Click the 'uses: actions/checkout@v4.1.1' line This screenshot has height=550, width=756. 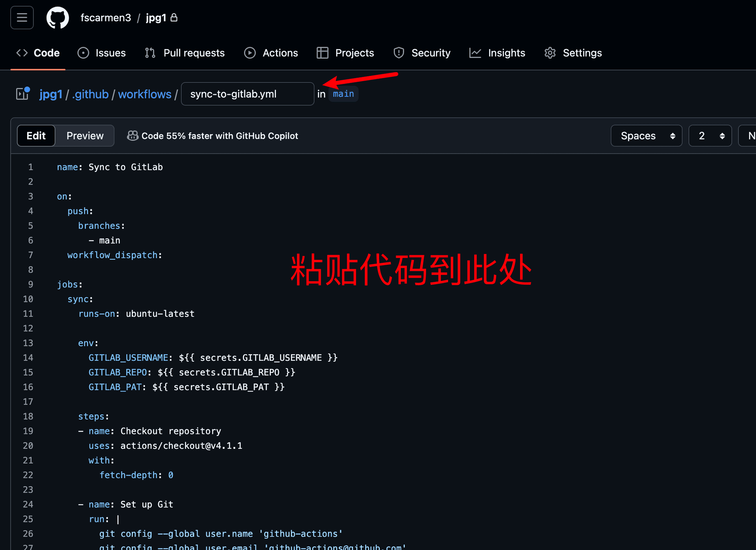point(165,445)
